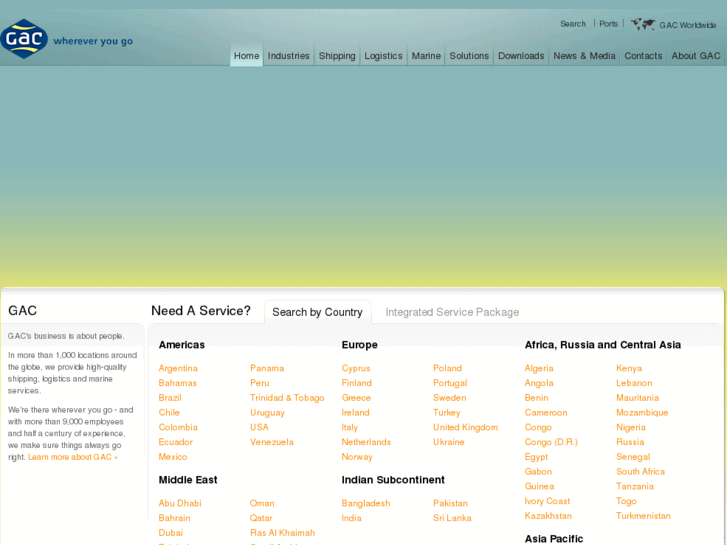Choose Ivory Coast country link
This screenshot has width=727, height=545.
tap(547, 501)
